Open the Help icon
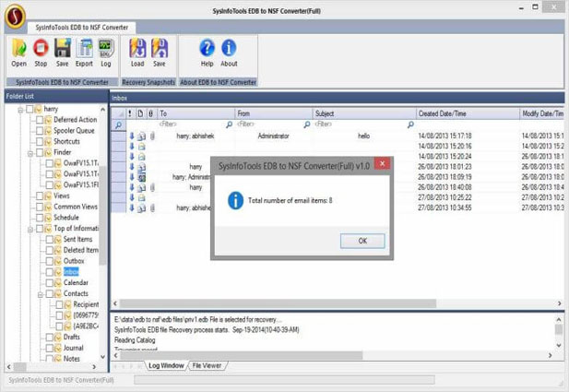Image resolution: width=569 pixels, height=392 pixels. pos(207,53)
